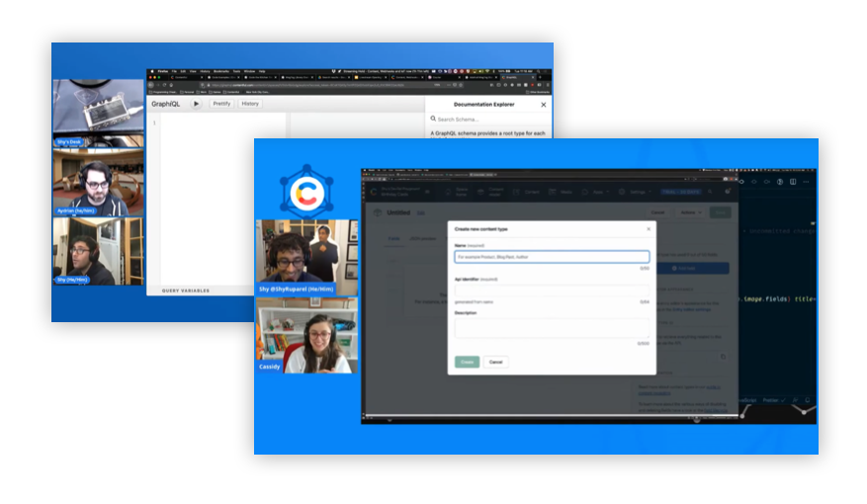Select the Cassidy webcam feed
Screen dimensions: 867x504
pyautogui.click(x=306, y=335)
